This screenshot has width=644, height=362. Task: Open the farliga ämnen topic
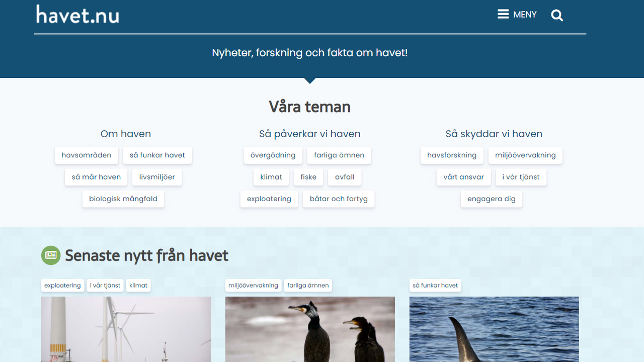pos(339,155)
